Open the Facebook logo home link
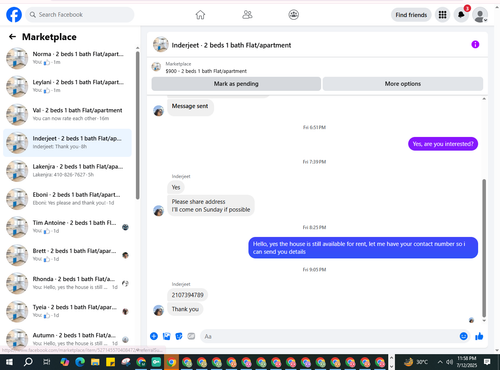 pos(14,15)
